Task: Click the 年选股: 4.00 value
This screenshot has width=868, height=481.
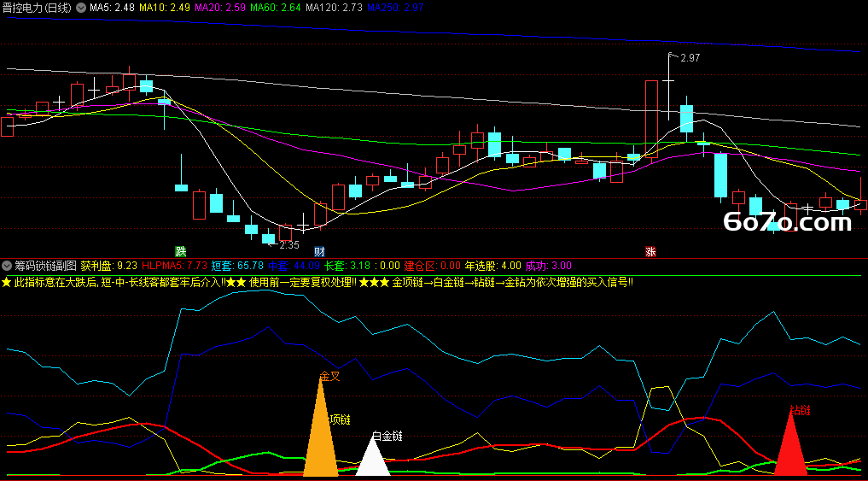Action: click(x=492, y=266)
